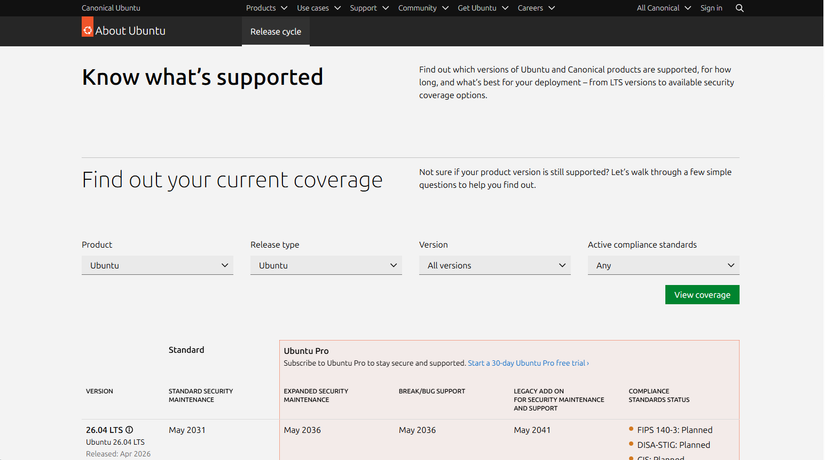
Task: Click the Compliance Standards Status column header
Action: coord(659,395)
